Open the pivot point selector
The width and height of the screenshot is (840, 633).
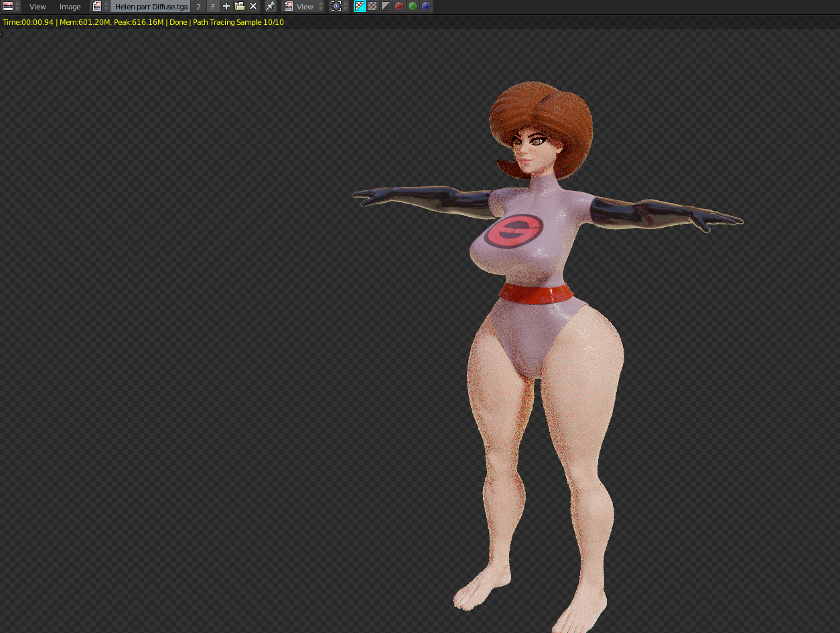pyautogui.click(x=339, y=7)
